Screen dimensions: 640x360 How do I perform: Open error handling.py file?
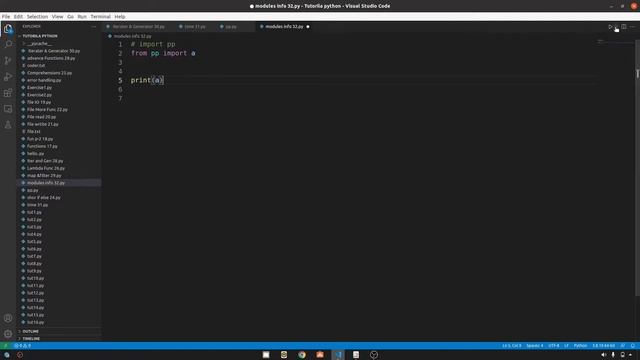[44, 80]
